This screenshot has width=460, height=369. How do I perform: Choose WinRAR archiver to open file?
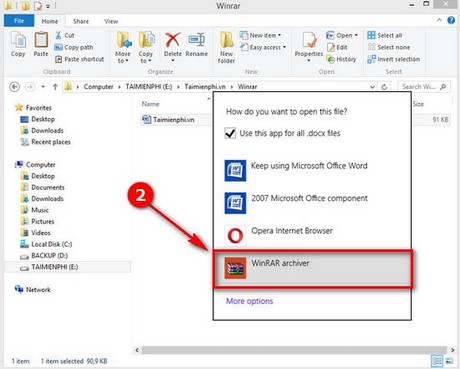313,269
